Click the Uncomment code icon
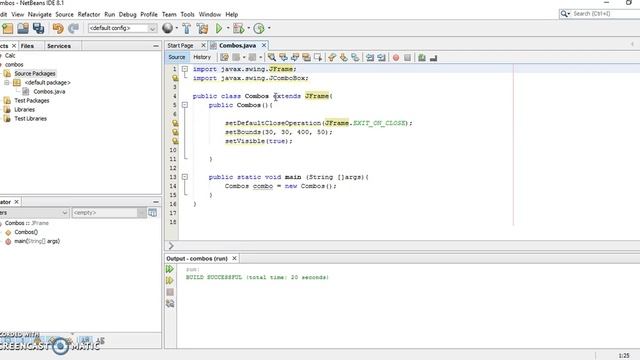 coord(433,58)
